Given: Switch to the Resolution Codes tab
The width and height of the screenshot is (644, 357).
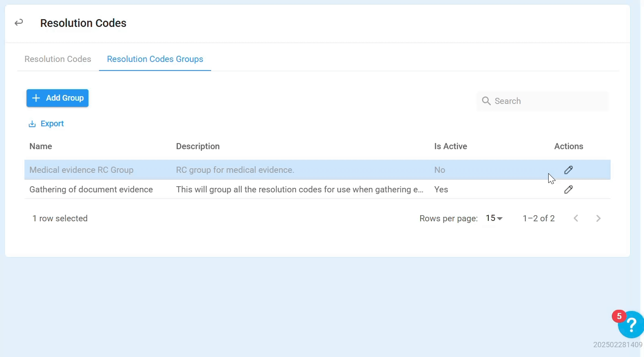Looking at the screenshot, I should 58,59.
